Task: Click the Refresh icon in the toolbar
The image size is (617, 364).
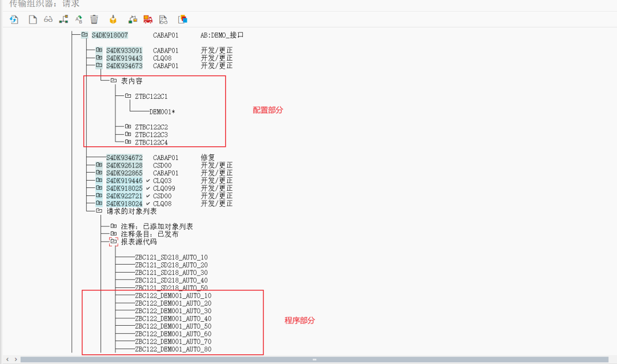Action: [14, 19]
